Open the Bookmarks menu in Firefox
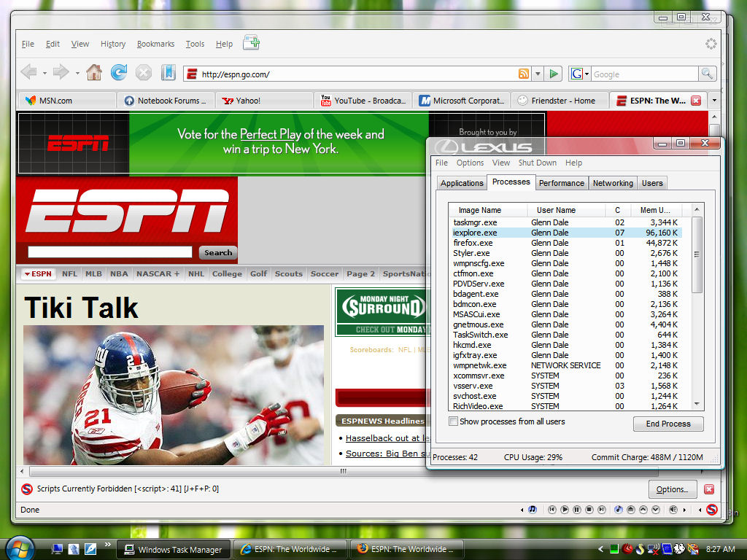 tap(156, 44)
